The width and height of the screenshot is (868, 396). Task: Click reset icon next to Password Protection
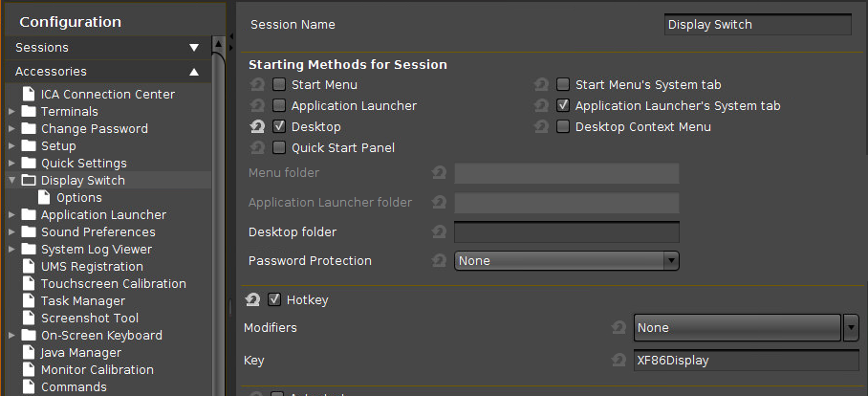(x=439, y=260)
